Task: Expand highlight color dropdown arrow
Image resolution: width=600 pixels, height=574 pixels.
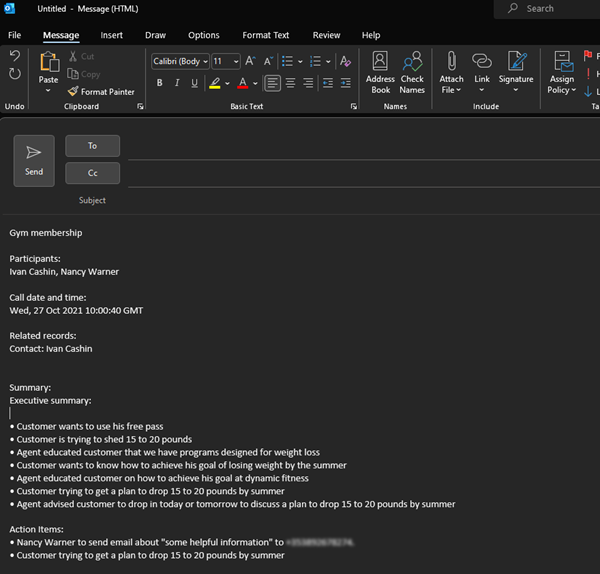Action: tap(227, 83)
